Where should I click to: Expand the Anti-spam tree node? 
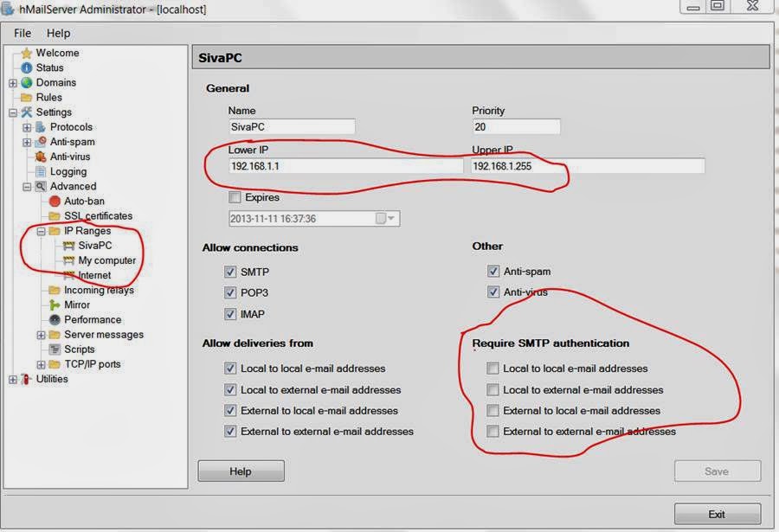tap(27, 143)
